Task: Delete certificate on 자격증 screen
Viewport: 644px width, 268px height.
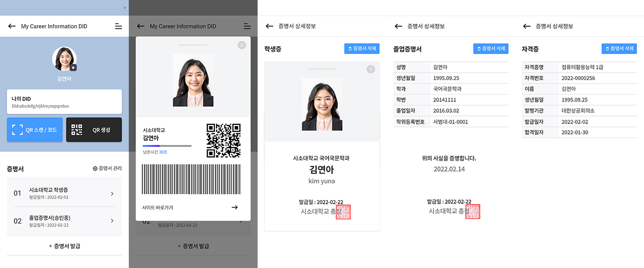Action: pyautogui.click(x=619, y=48)
